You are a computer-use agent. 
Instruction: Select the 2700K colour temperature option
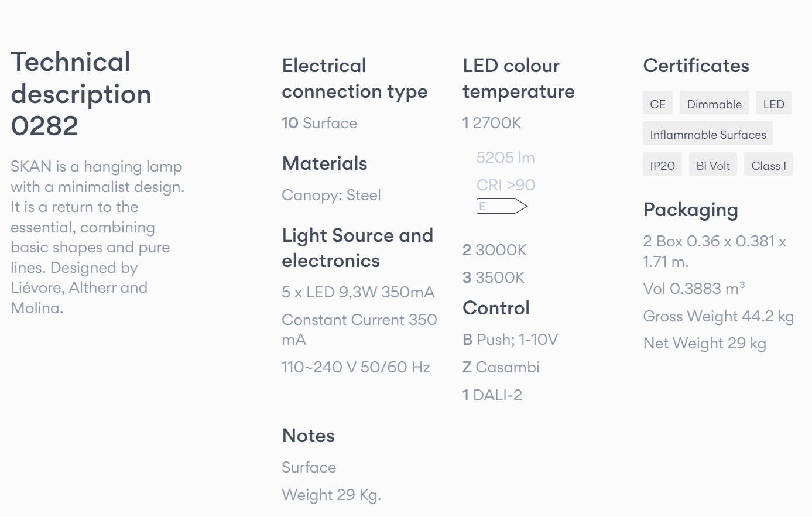coord(492,123)
